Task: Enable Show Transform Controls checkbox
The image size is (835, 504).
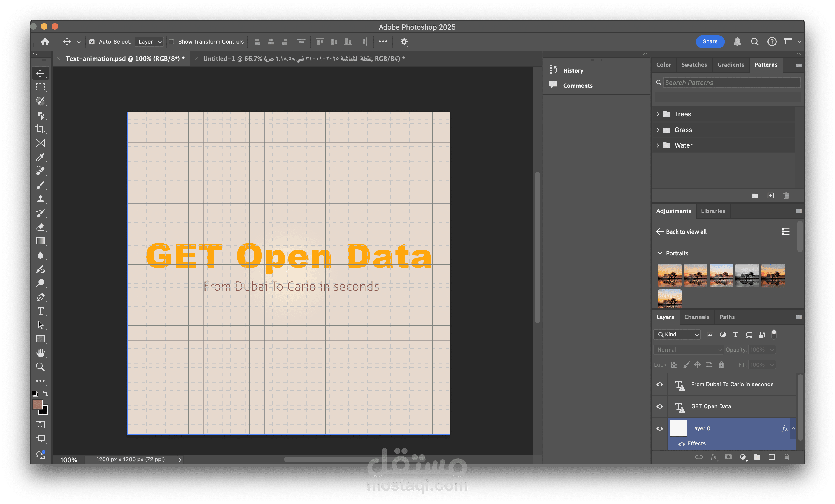Action: click(x=171, y=42)
